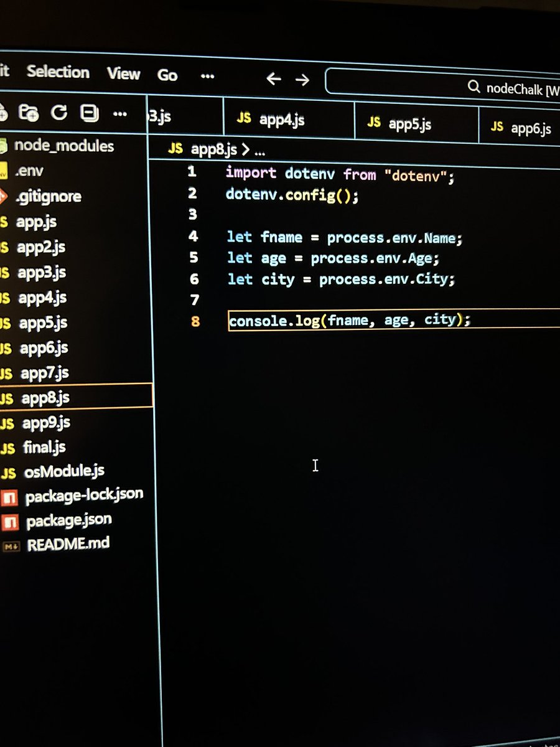Image resolution: width=560 pixels, height=747 pixels.
Task: Click the JS icon on app4.js tab
Action: [245, 118]
